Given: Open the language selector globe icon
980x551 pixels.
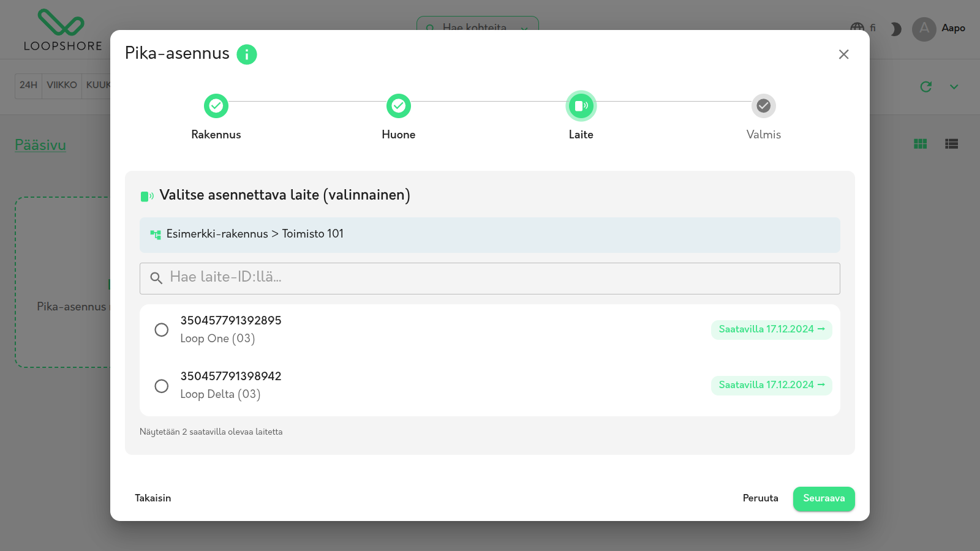Looking at the screenshot, I should pyautogui.click(x=858, y=28).
